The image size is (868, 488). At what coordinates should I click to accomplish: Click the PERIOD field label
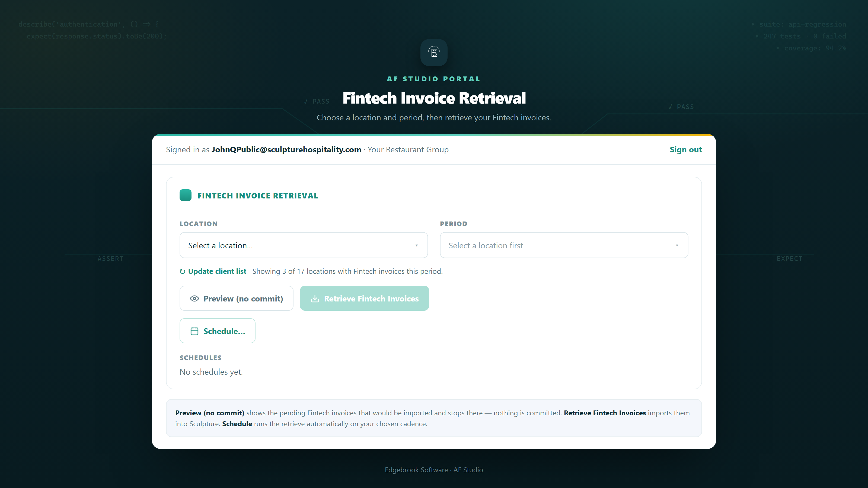click(x=454, y=224)
